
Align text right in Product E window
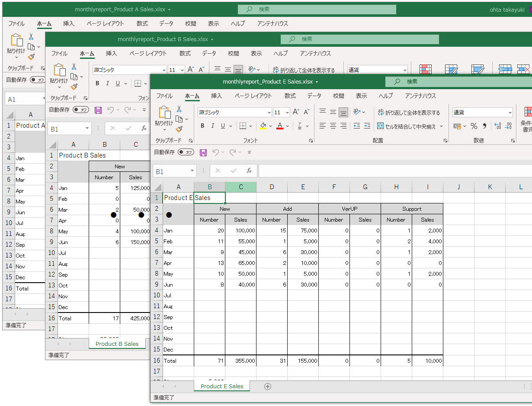click(343, 126)
